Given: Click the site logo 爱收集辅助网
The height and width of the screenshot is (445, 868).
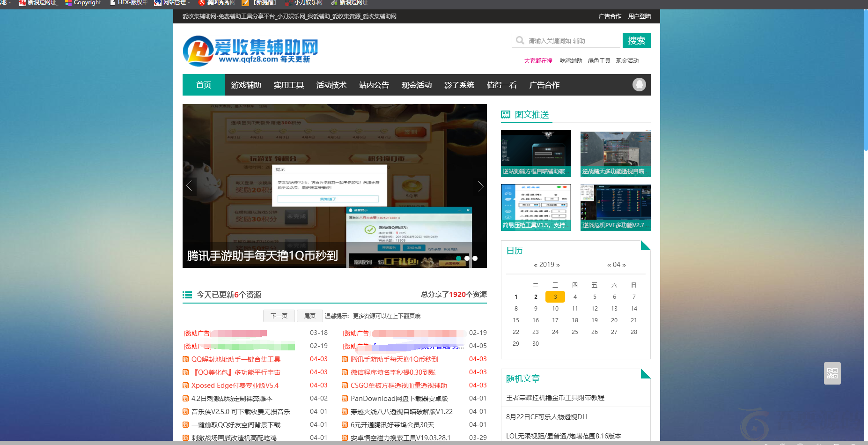Looking at the screenshot, I should 250,51.
